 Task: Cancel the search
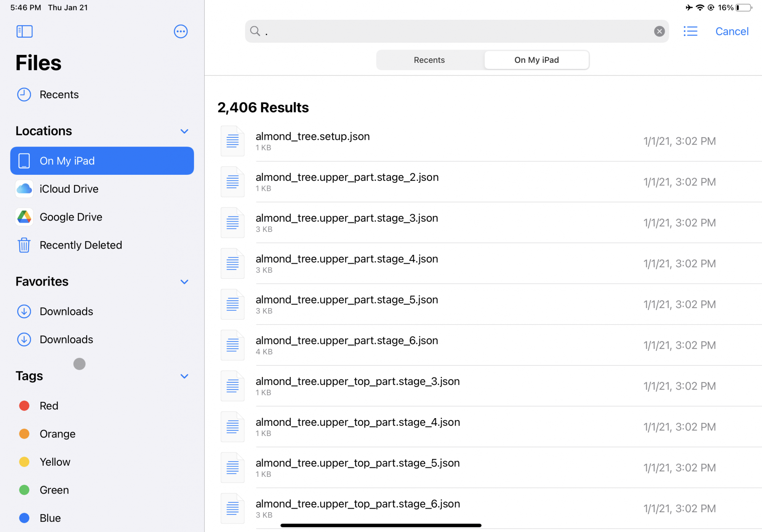pyautogui.click(x=732, y=31)
